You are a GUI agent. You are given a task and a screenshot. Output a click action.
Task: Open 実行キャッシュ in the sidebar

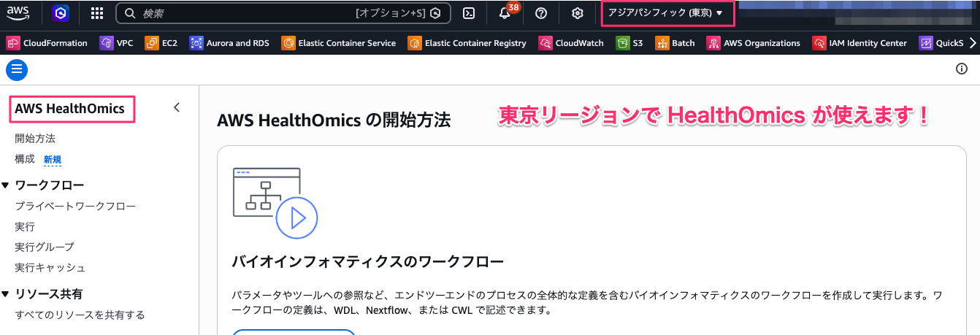click(50, 267)
